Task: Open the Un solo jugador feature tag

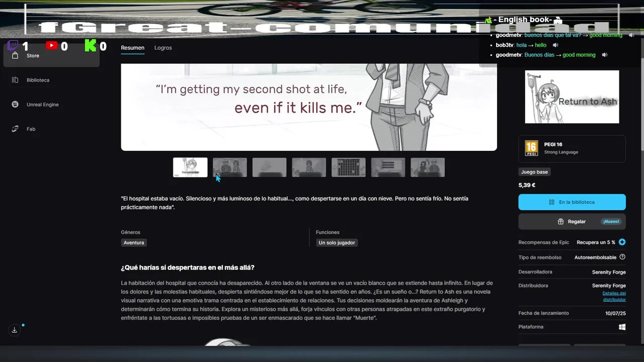Action: pos(337,243)
